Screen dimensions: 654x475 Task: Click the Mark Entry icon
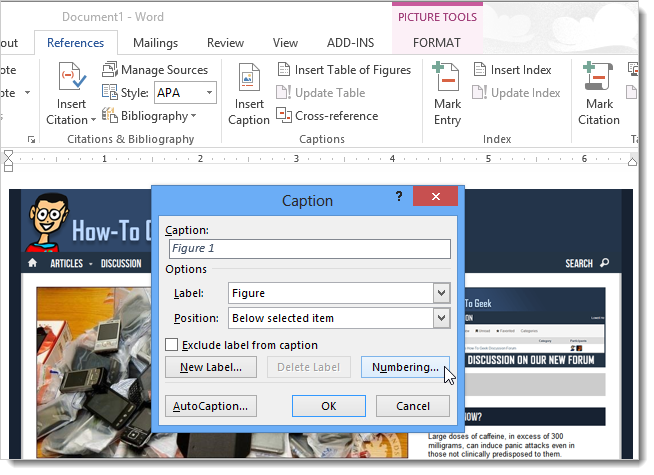pos(446,77)
